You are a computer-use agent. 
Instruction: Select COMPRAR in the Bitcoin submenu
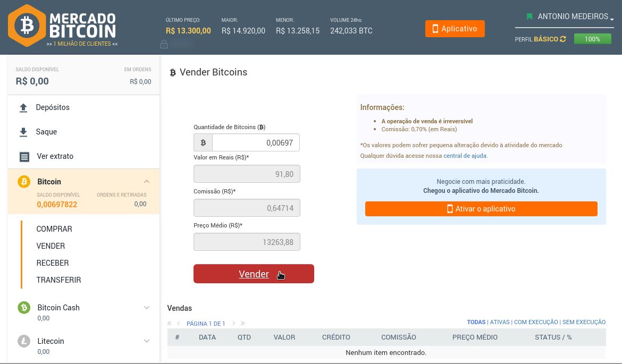tap(54, 229)
